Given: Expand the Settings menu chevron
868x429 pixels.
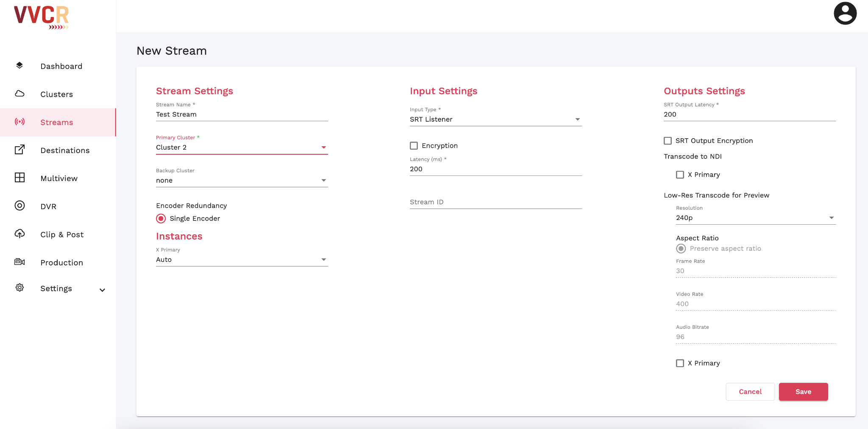Looking at the screenshot, I should tap(102, 290).
